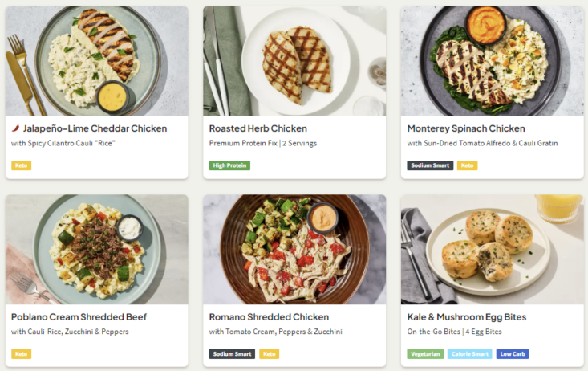View the Poblano Cream Shredded Beef photo
The width and height of the screenshot is (588, 371).
(96, 250)
